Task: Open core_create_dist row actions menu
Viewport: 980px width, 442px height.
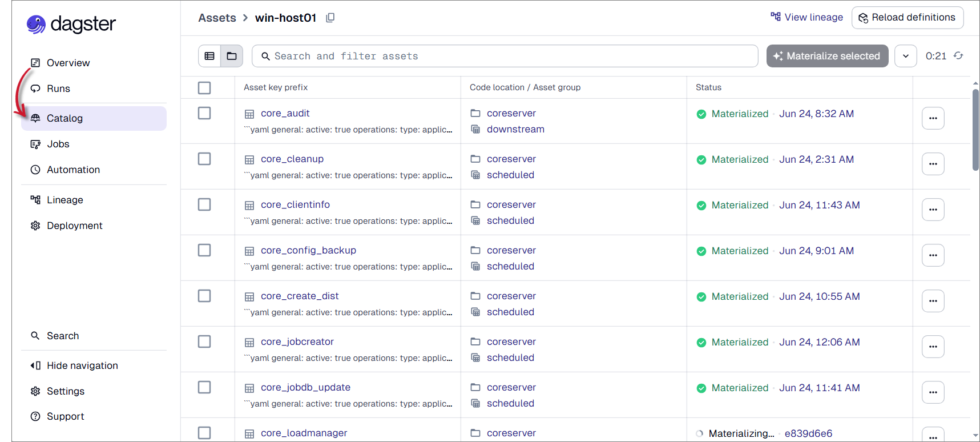Action: pos(933,301)
